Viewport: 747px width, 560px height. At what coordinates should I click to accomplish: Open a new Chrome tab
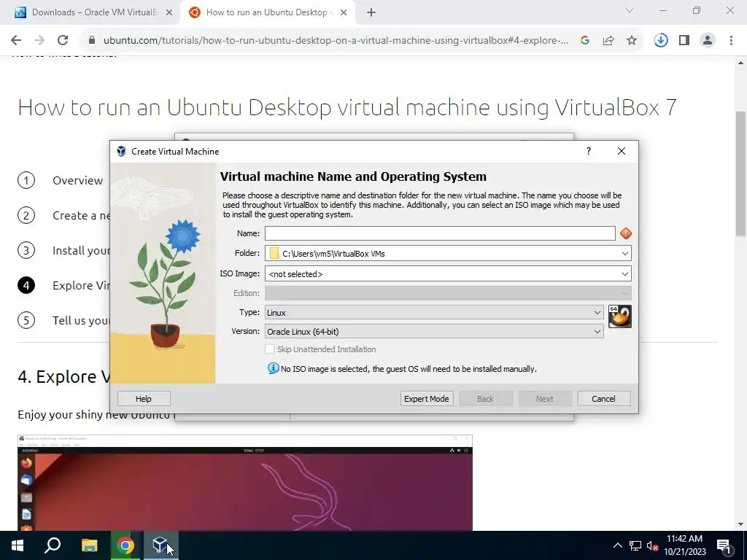point(371,13)
